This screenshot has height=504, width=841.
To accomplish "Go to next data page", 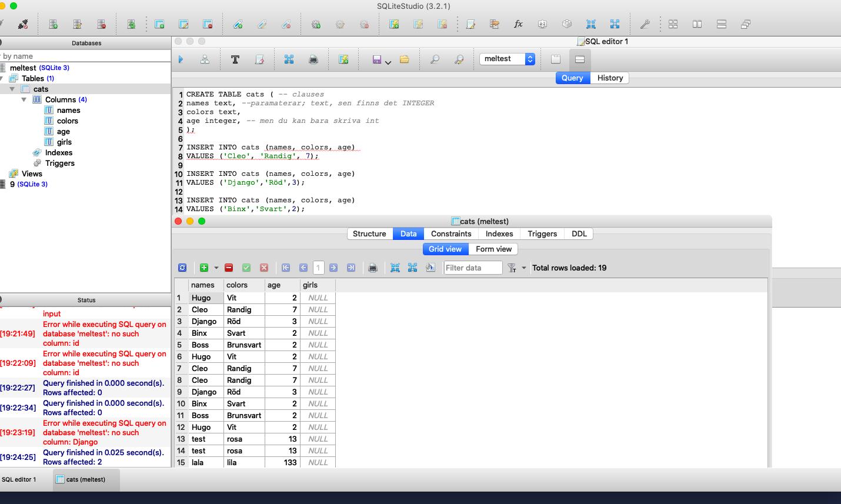I will [x=333, y=268].
